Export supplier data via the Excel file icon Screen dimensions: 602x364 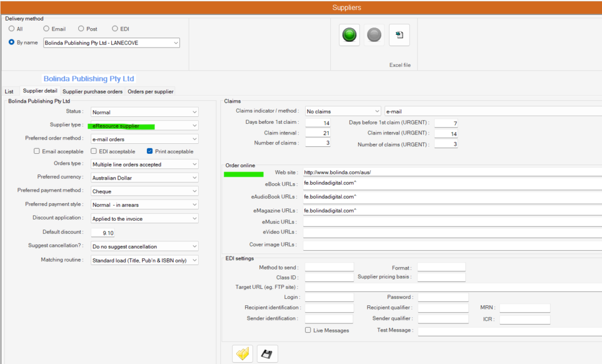[x=399, y=35]
